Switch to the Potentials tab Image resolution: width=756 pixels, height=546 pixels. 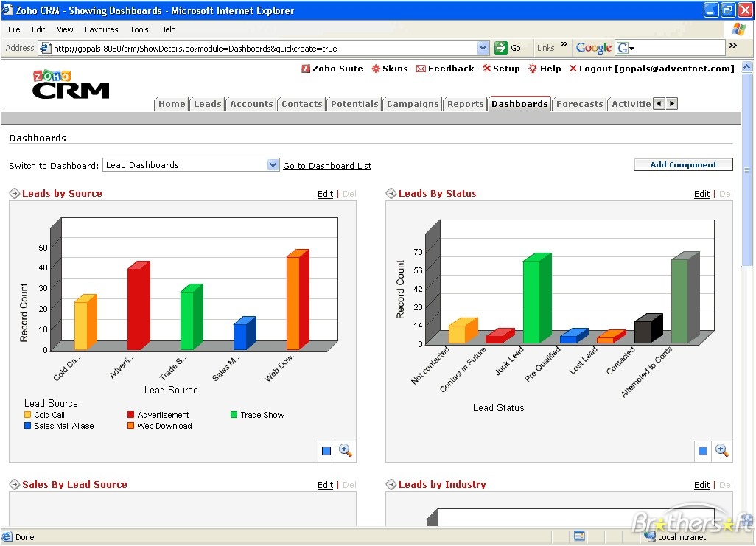(x=354, y=104)
